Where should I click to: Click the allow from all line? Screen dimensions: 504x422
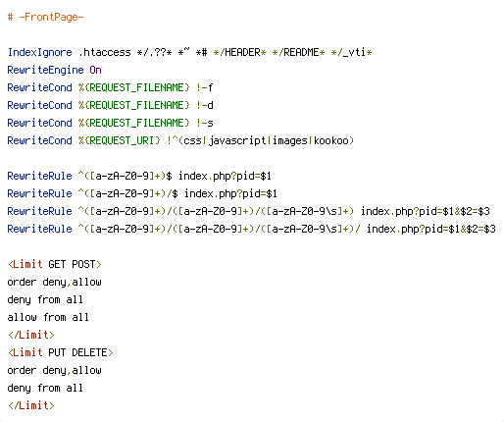coord(48,317)
